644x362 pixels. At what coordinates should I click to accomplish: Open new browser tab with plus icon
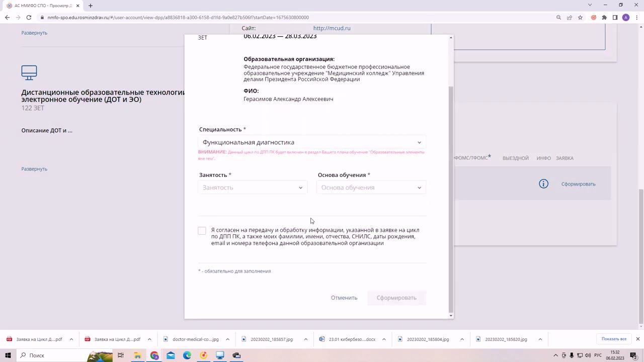tap(91, 6)
